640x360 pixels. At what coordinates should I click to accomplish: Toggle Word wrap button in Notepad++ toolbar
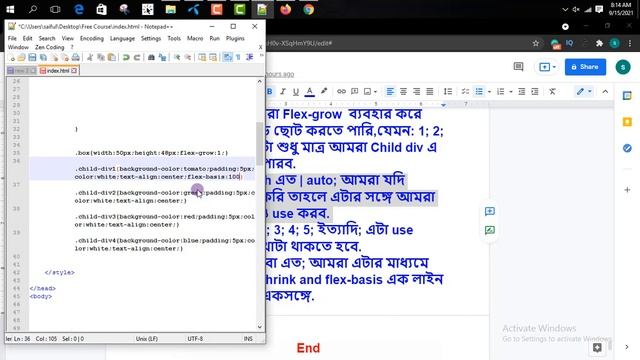227,58
